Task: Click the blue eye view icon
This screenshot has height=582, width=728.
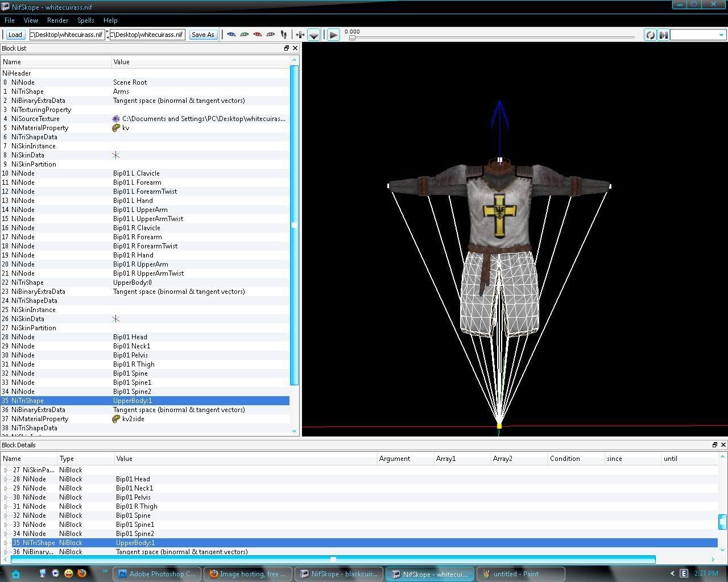Action: (231, 35)
